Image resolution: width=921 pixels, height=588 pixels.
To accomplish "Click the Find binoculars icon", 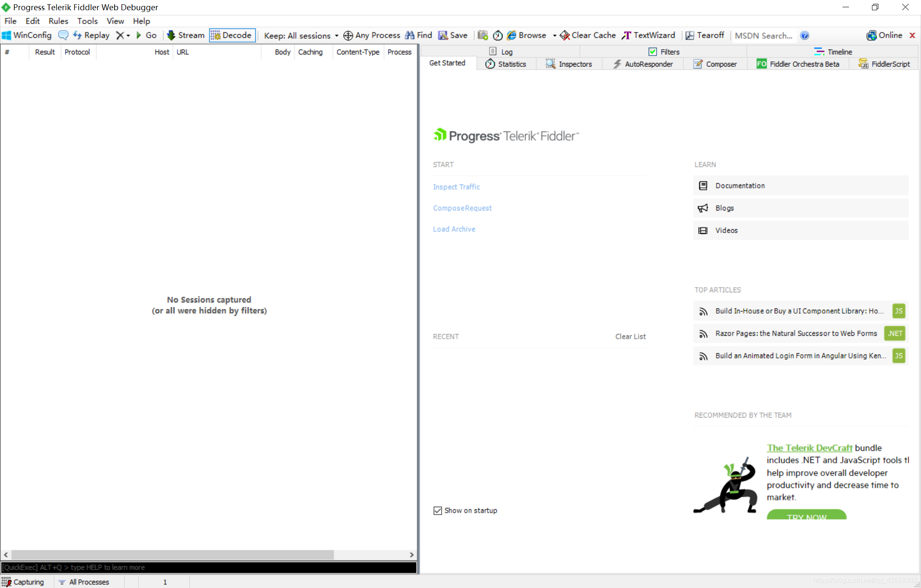I will coord(410,35).
